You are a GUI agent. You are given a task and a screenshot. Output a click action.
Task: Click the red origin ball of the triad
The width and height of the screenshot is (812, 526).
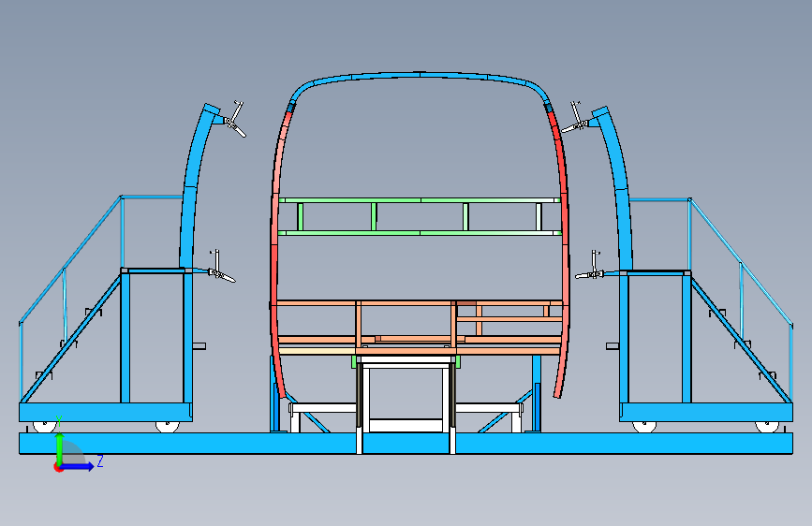[58, 467]
